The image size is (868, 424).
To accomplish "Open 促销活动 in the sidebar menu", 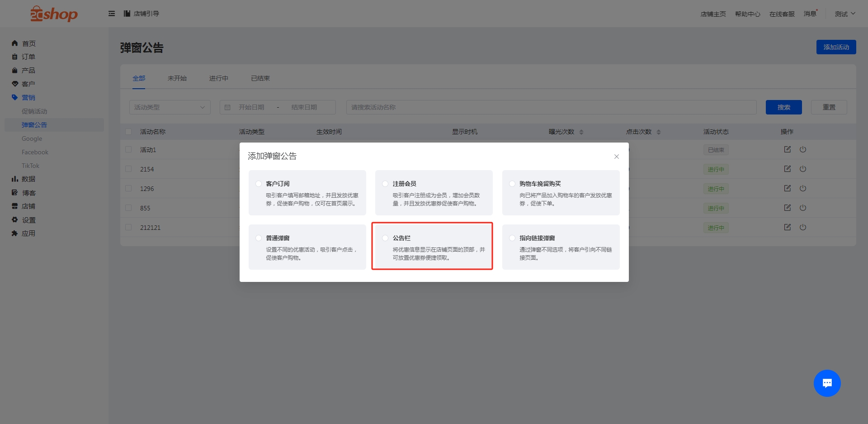I will tap(34, 111).
